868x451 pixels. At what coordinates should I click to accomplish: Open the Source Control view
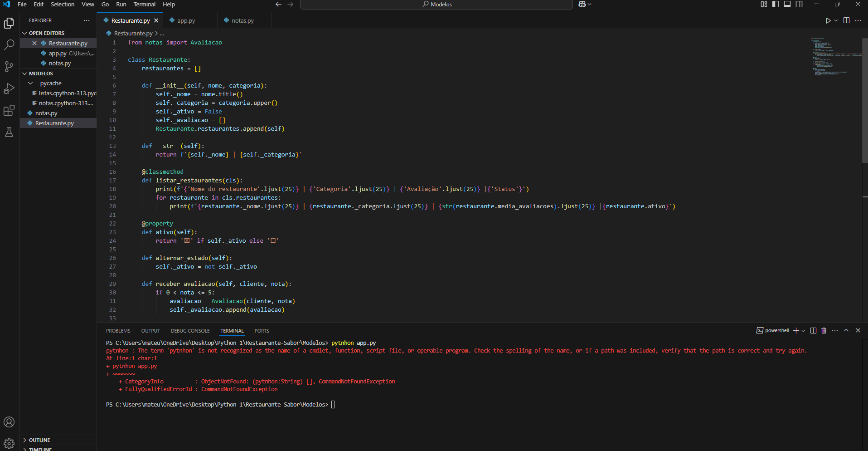point(9,67)
